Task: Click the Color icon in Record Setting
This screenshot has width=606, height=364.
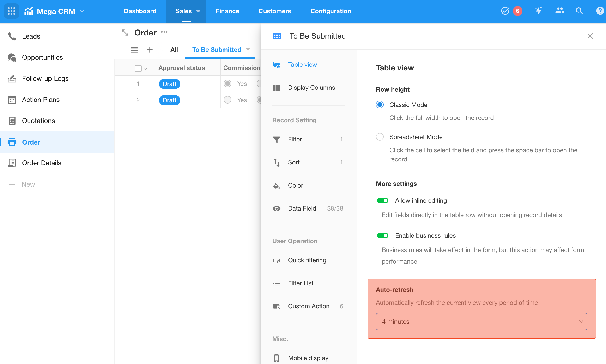Action: pyautogui.click(x=277, y=185)
